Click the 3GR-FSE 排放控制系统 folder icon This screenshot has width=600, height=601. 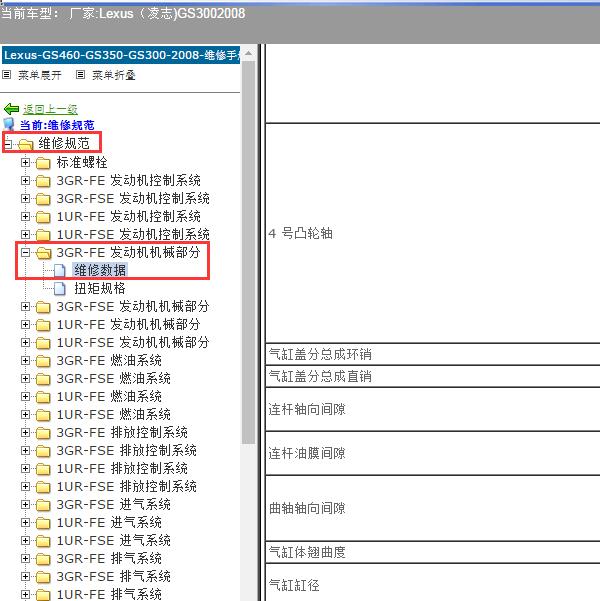pos(43,451)
